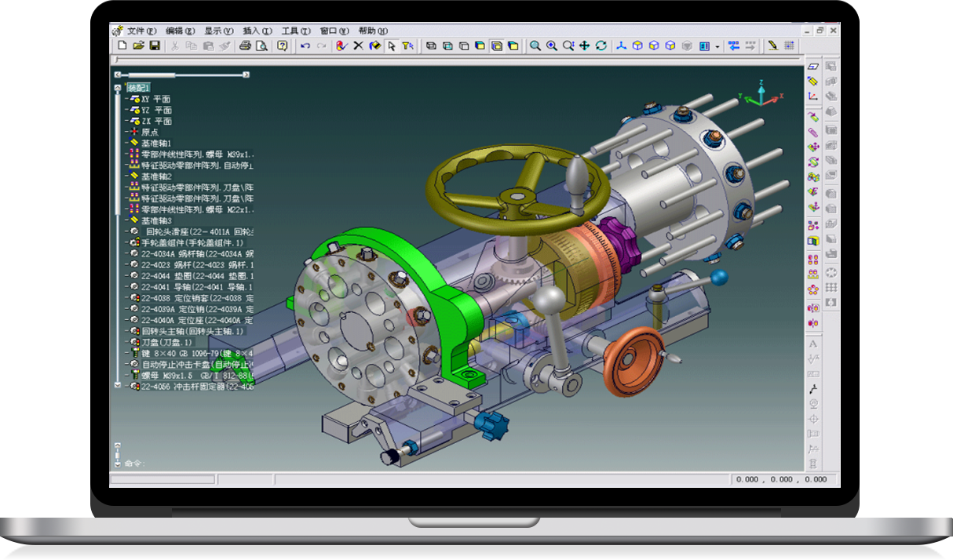Open the view layout dropdown arrow
This screenshot has width=953, height=560.
(717, 47)
